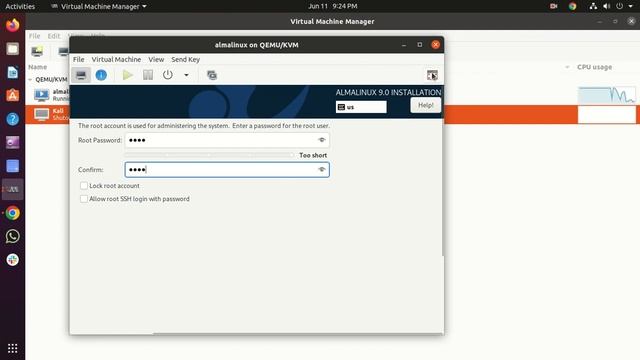This screenshot has height=360, width=640.
Task: Select the us keyboard layout indicator
Action: pyautogui.click(x=361, y=107)
